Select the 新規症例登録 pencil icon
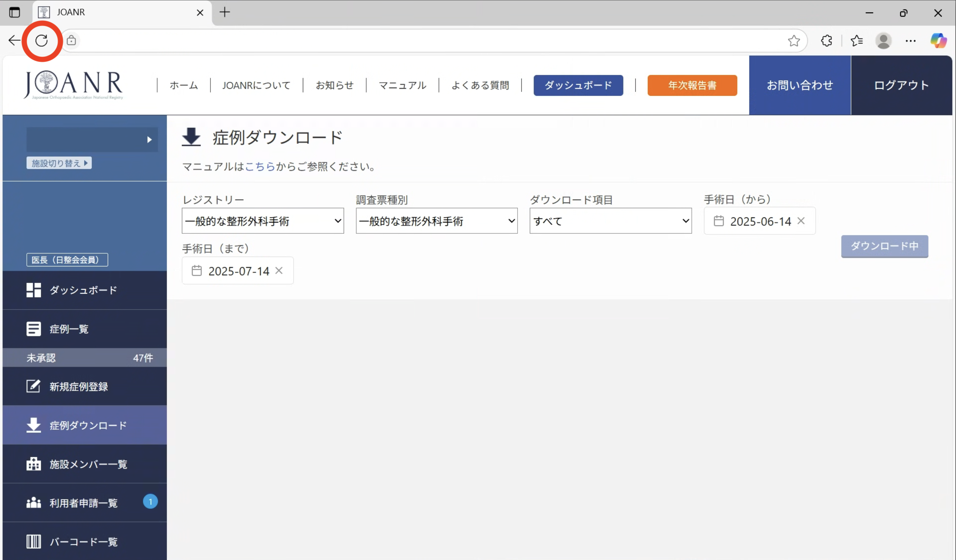The height and width of the screenshot is (560, 956). [x=33, y=386]
